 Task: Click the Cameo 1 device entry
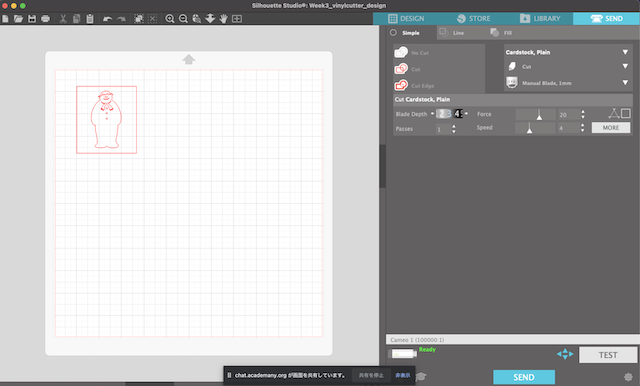(513, 339)
